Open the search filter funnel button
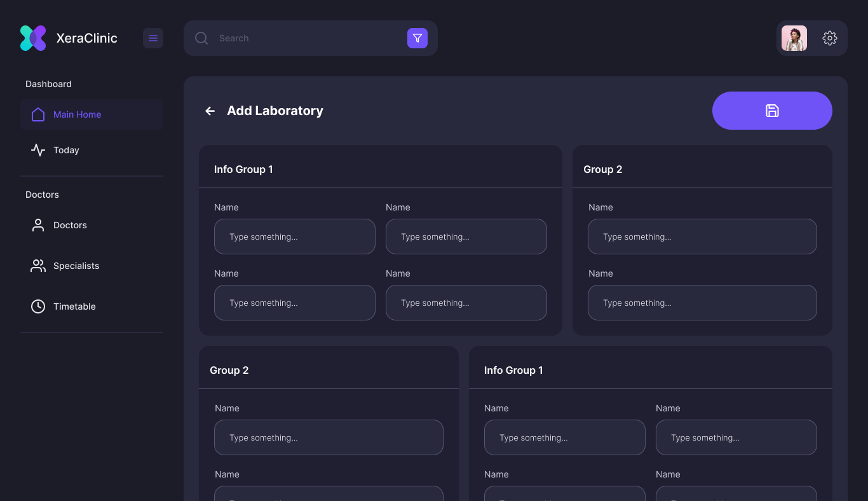The width and height of the screenshot is (868, 501). 417,38
